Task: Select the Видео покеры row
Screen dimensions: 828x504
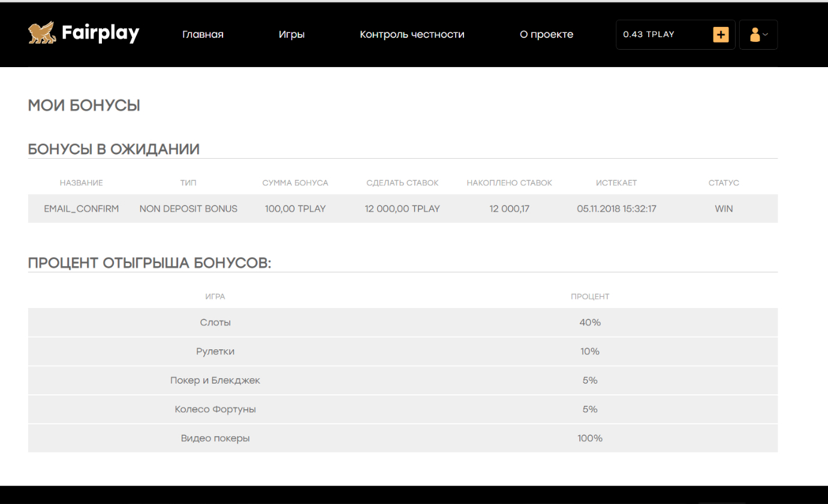Action: (x=215, y=439)
